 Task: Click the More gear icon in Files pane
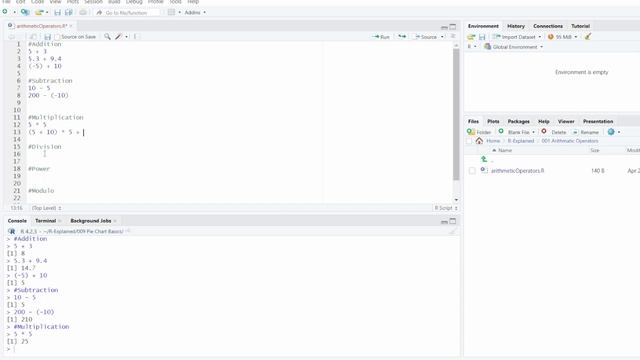(611, 132)
